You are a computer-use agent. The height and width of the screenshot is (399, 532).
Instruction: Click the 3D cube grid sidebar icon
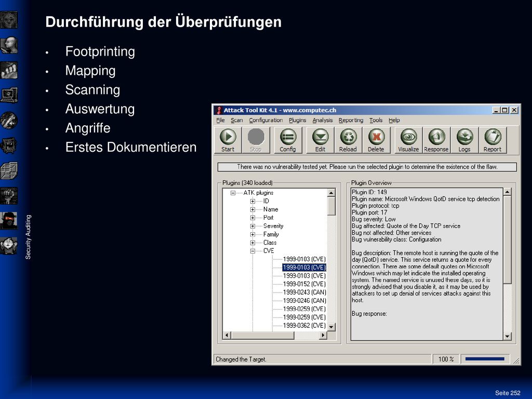[x=9, y=170]
